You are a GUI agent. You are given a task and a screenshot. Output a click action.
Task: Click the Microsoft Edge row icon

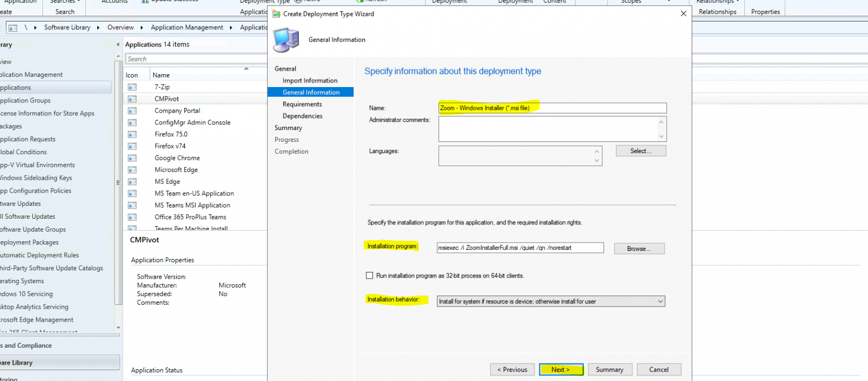[x=132, y=170]
